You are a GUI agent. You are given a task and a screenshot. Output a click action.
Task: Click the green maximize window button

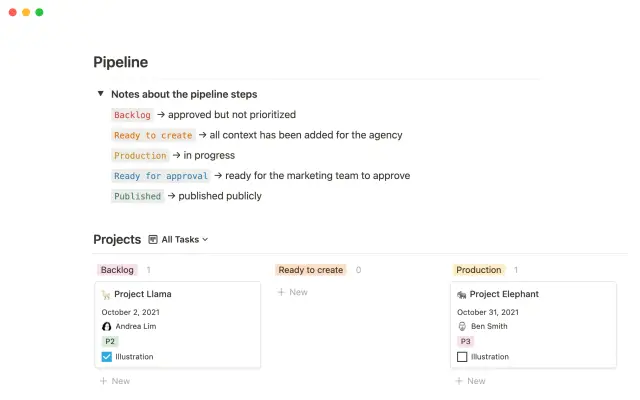(x=40, y=12)
